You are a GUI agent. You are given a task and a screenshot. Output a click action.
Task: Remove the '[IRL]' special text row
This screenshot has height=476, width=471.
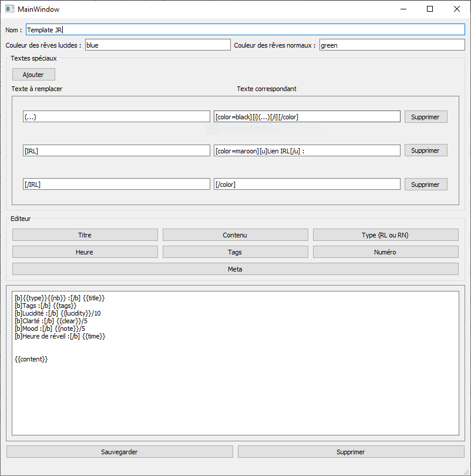425,151
